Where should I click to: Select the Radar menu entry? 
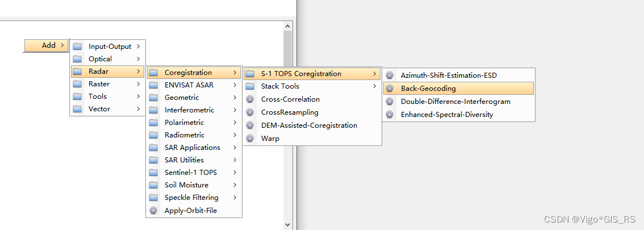tap(107, 72)
